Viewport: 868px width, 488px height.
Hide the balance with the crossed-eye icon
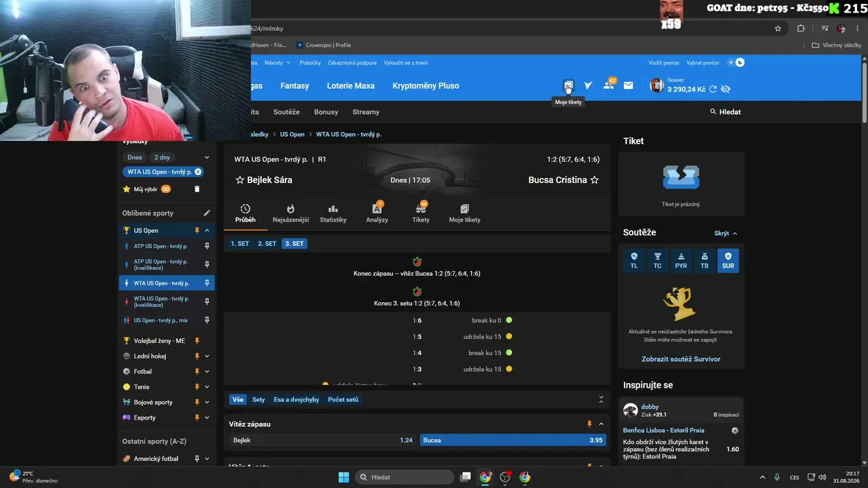pyautogui.click(x=726, y=89)
